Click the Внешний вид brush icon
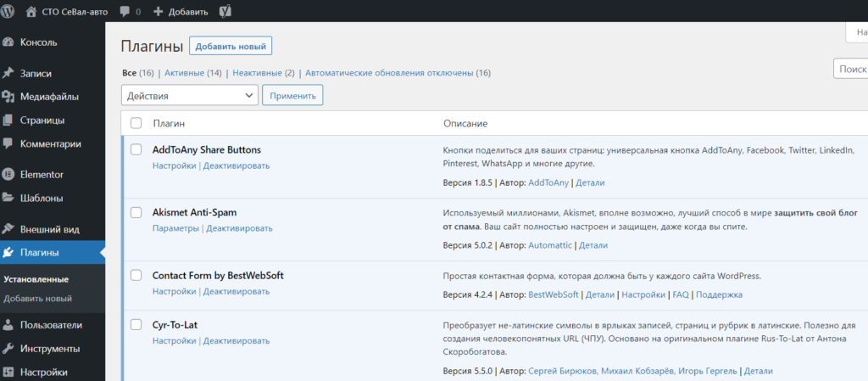 (8, 229)
